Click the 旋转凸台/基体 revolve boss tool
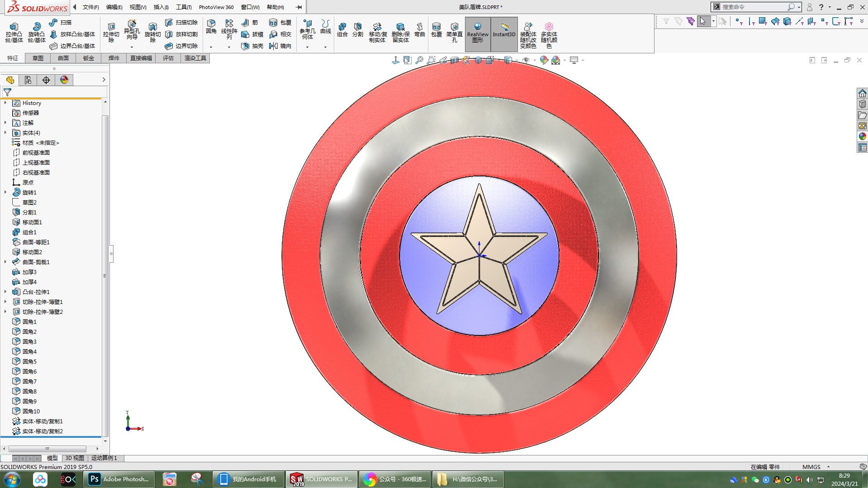Viewport: 868px width, 488px height. (37, 32)
